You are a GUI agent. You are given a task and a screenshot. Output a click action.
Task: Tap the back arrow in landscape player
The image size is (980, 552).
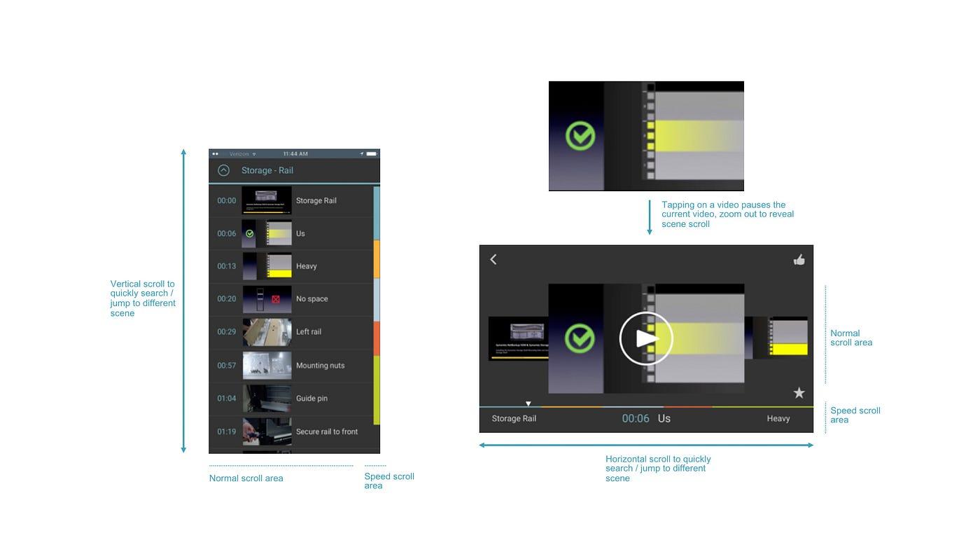(493, 259)
